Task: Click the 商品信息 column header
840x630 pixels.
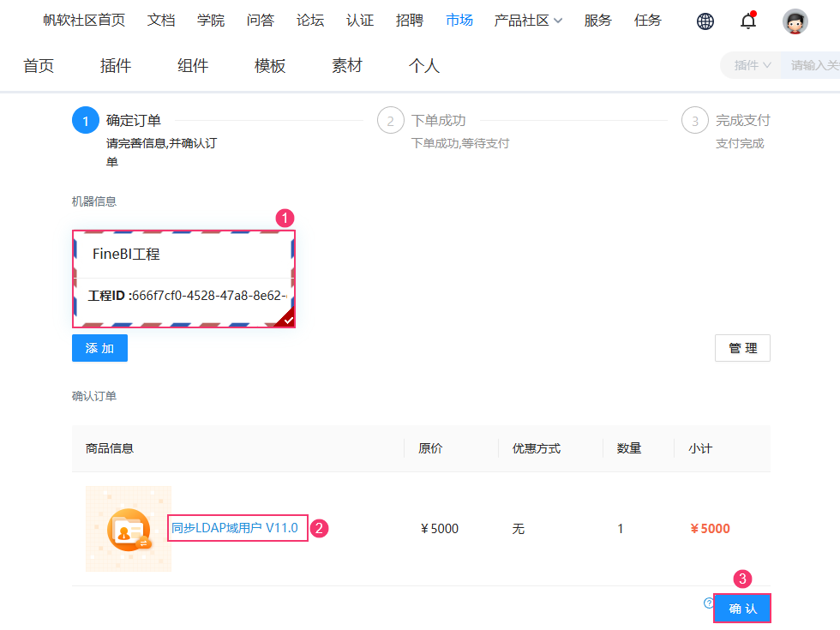Action: [x=110, y=448]
